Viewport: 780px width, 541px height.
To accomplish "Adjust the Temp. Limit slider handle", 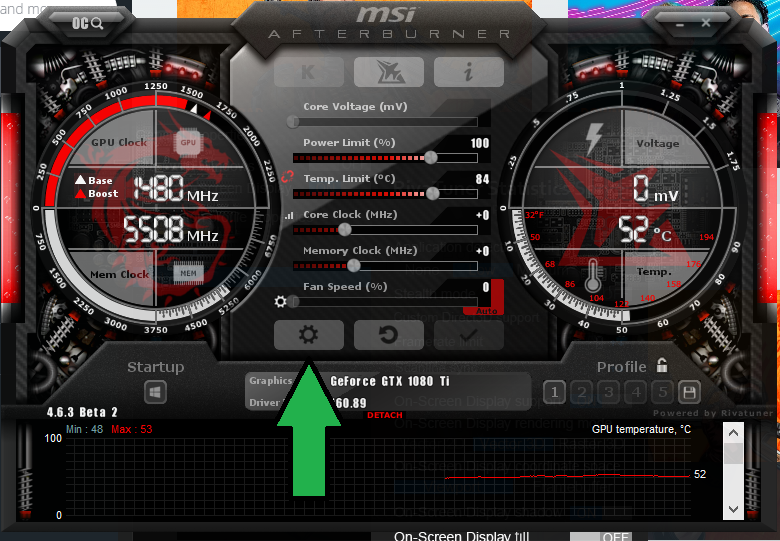I will pos(433,193).
